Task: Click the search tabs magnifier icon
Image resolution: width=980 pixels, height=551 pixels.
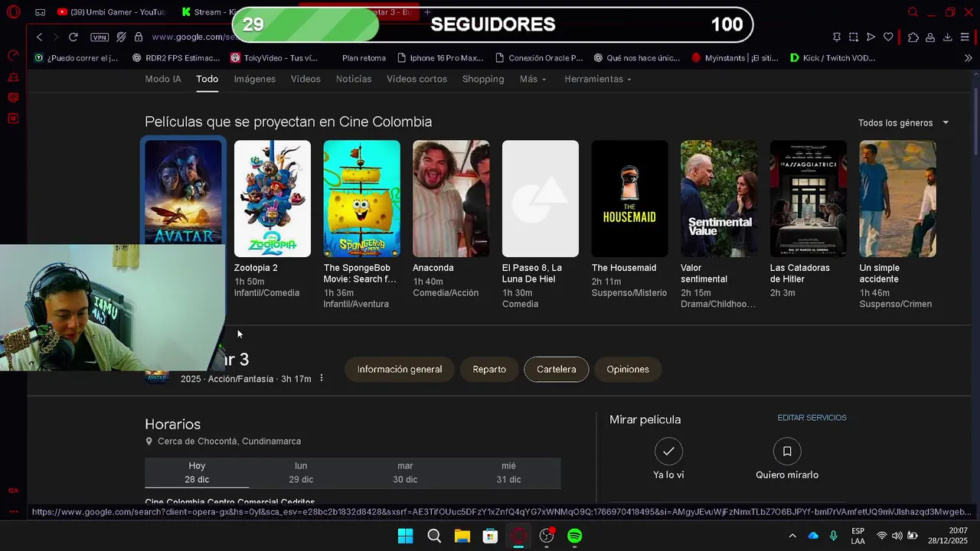Action: (913, 12)
